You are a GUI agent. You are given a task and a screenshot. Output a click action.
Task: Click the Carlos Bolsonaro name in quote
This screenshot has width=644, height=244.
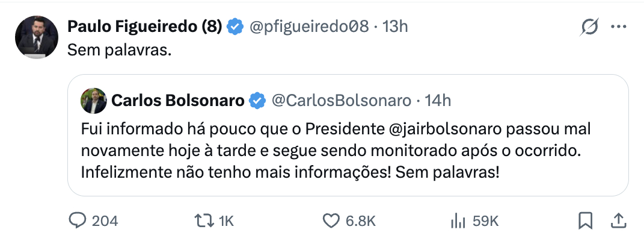(178, 101)
